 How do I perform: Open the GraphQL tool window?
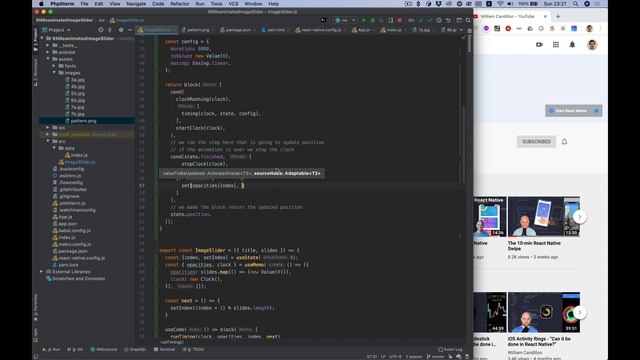click(x=135, y=350)
